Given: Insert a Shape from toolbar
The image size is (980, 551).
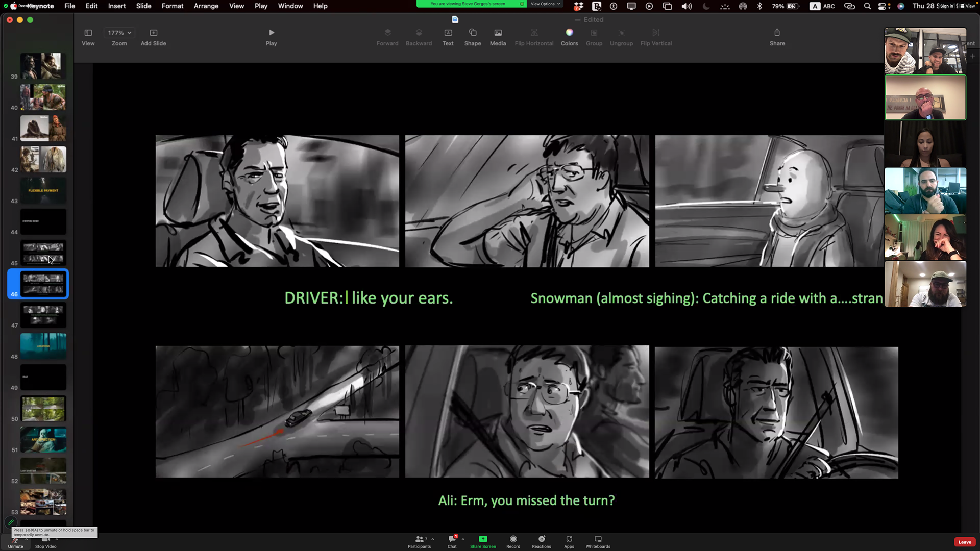Looking at the screenshot, I should (472, 33).
